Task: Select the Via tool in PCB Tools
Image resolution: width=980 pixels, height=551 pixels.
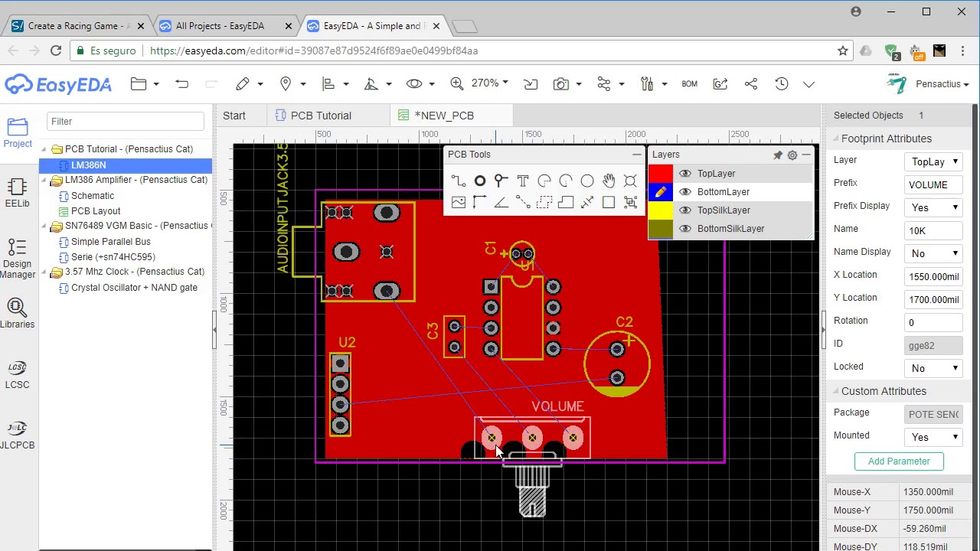Action: (x=501, y=181)
